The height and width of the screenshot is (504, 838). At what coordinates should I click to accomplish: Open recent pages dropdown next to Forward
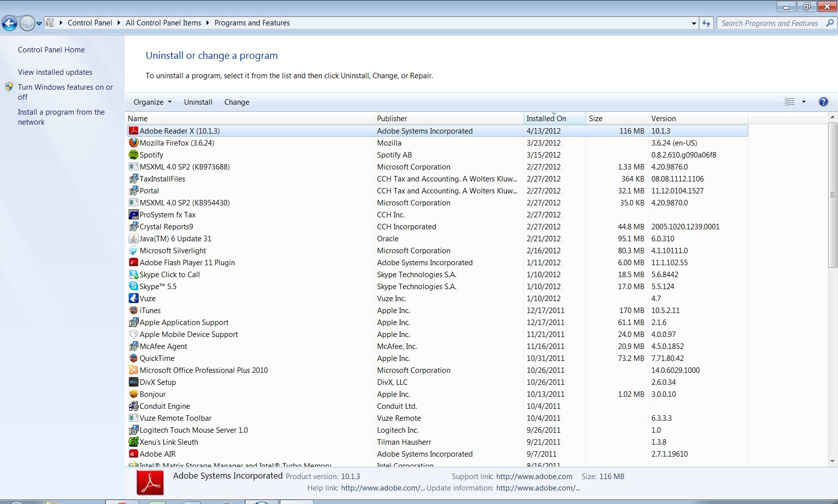(x=39, y=23)
